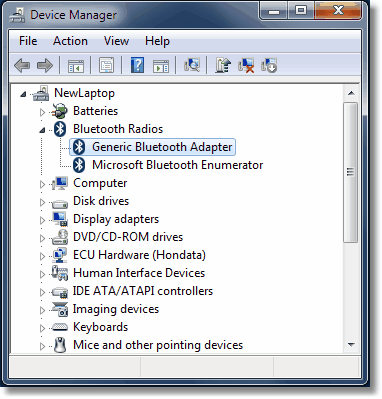382x399 pixels.
Task: Select the NewLaptop label
Action: pyautogui.click(x=84, y=93)
